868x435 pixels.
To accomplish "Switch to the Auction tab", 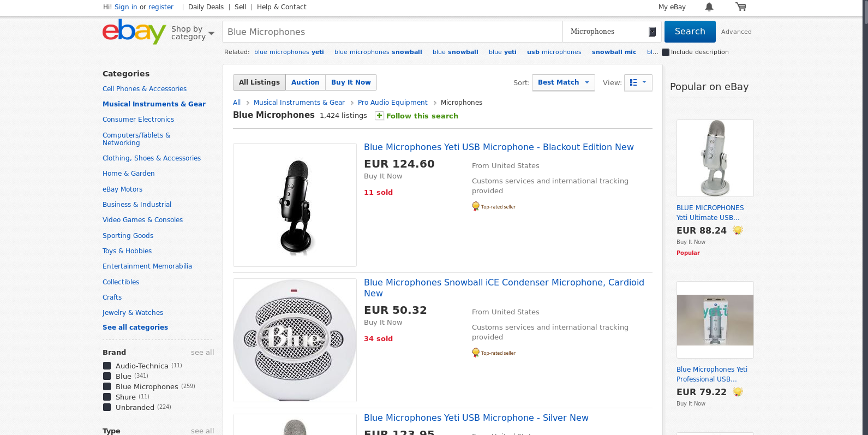I will click(x=305, y=82).
